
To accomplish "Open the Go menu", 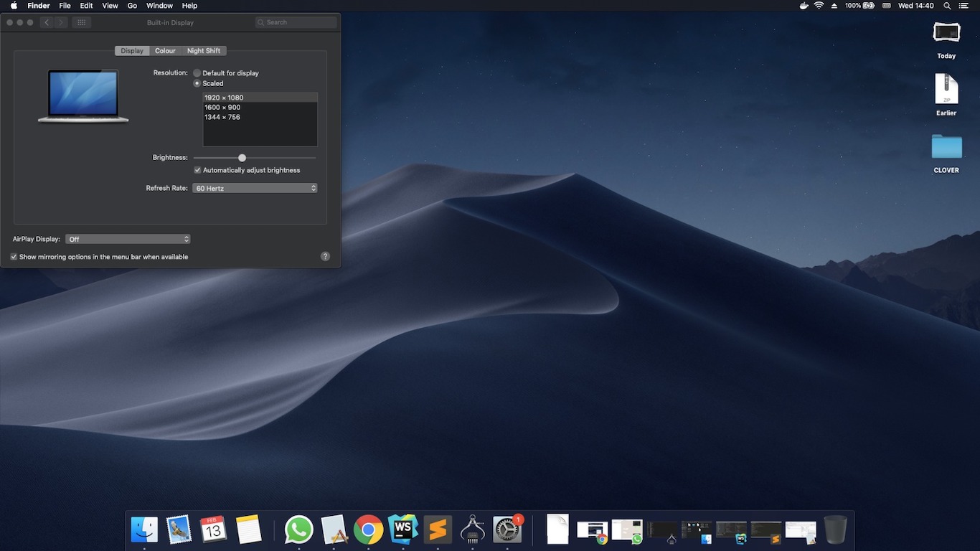I will (x=132, y=6).
